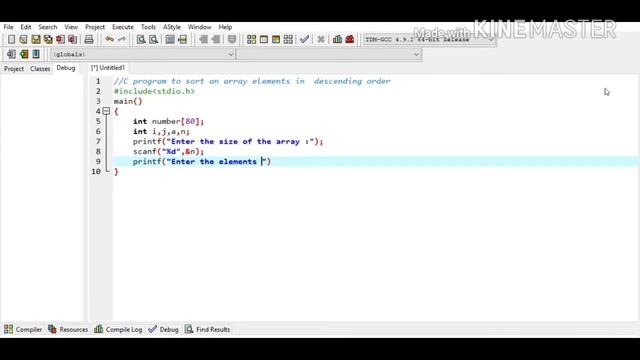Open the Search menu

[48, 27]
